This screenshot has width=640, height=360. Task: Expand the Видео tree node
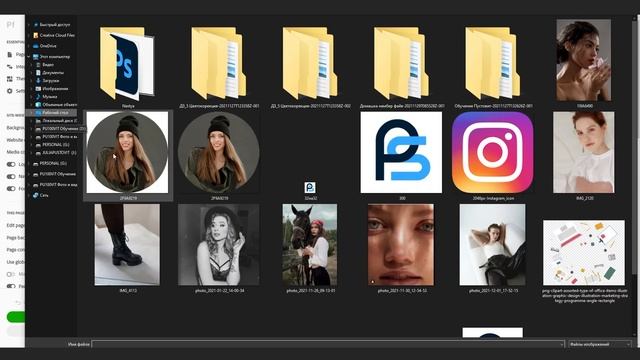32,65
